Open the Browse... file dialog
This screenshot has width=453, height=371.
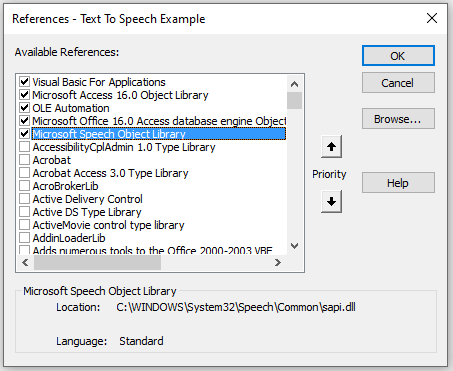coord(398,119)
